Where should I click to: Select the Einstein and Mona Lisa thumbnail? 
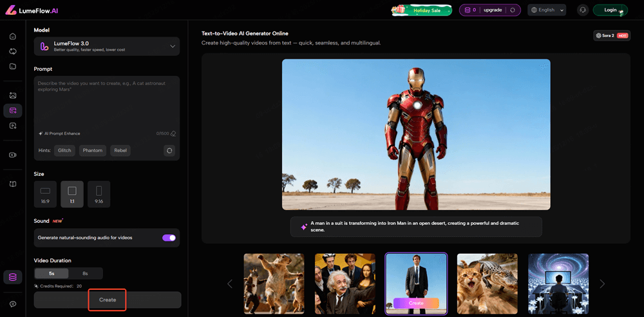[x=345, y=283]
